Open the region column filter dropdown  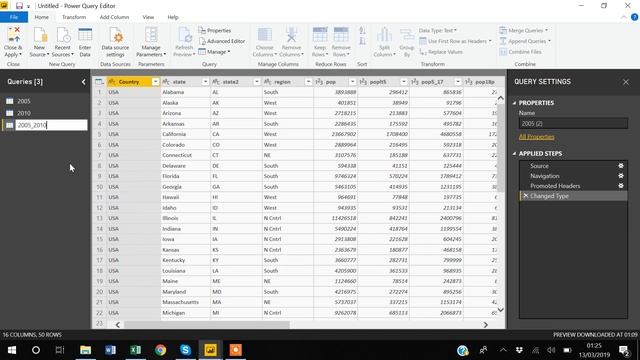pyautogui.click(x=308, y=82)
